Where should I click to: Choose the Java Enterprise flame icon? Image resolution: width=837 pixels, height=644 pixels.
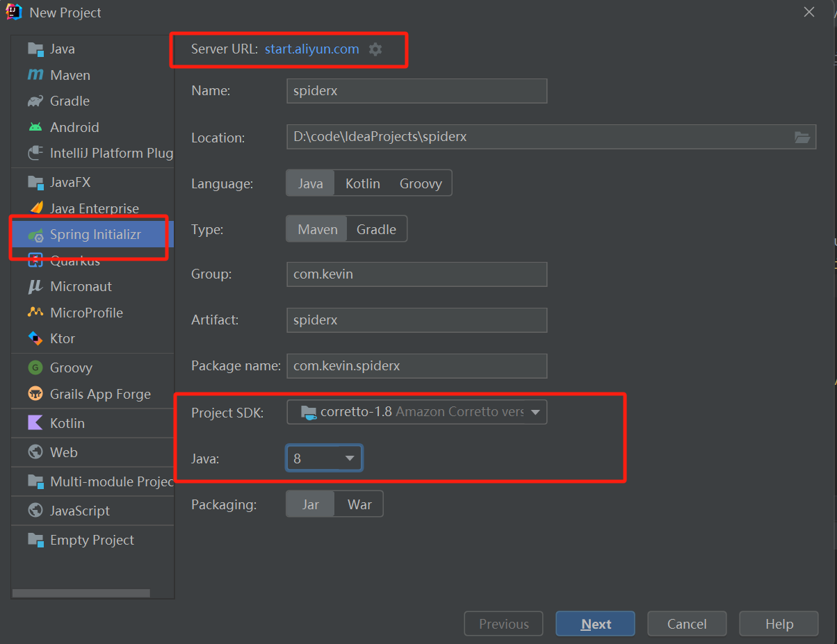click(35, 208)
